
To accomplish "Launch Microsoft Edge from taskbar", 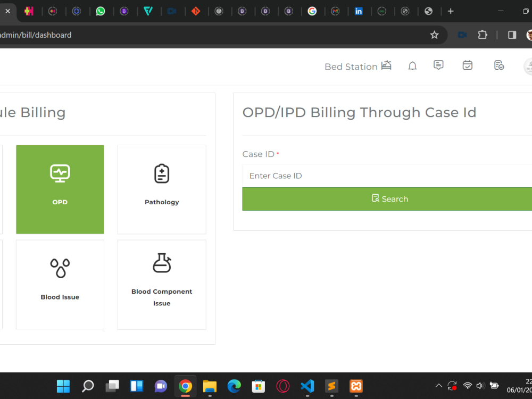I will [x=234, y=386].
